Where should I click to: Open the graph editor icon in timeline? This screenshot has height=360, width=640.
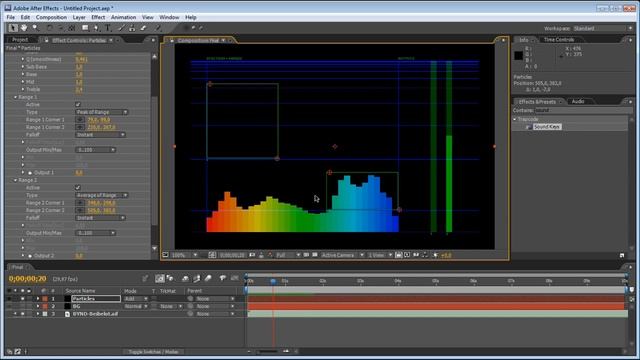pyautogui.click(x=235, y=278)
